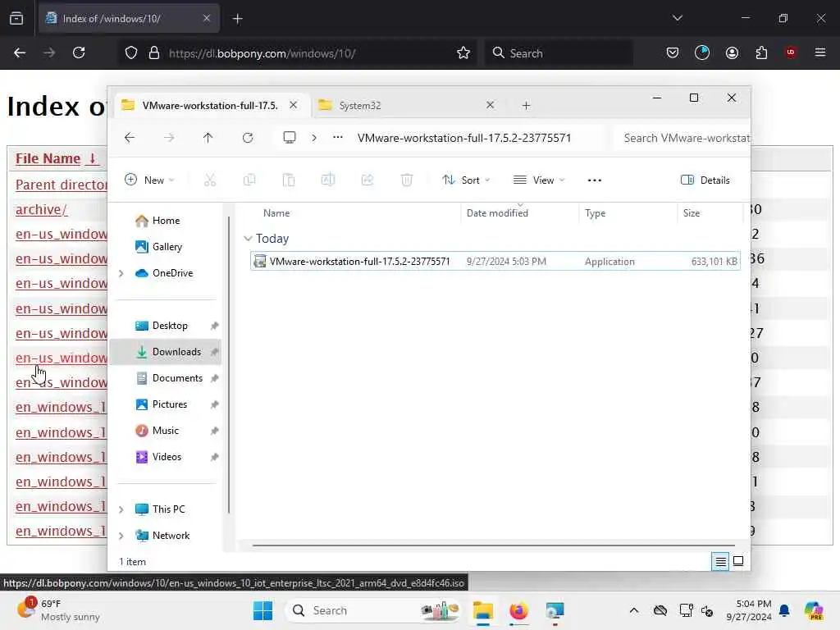Screen dimensions: 840x630
Task: Open Firefox account icon
Action: tap(732, 52)
